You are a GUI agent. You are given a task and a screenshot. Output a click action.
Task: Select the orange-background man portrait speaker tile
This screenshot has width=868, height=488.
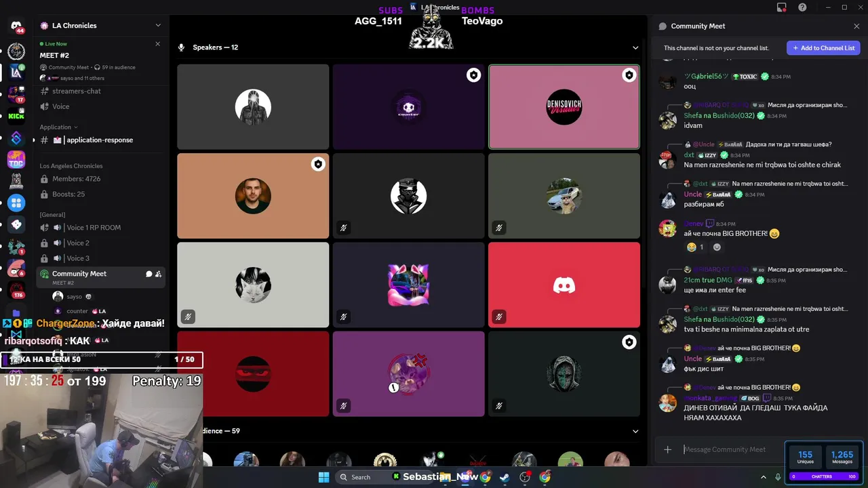tap(253, 196)
